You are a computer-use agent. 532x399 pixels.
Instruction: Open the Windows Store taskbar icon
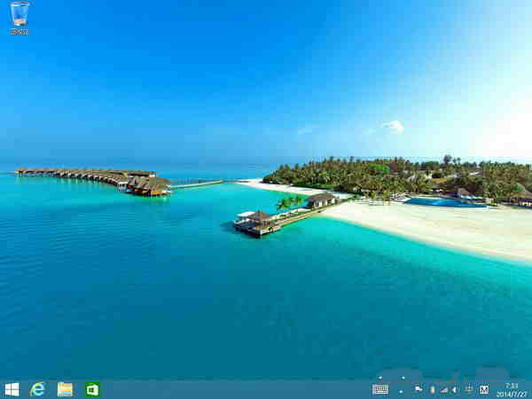pos(92,389)
